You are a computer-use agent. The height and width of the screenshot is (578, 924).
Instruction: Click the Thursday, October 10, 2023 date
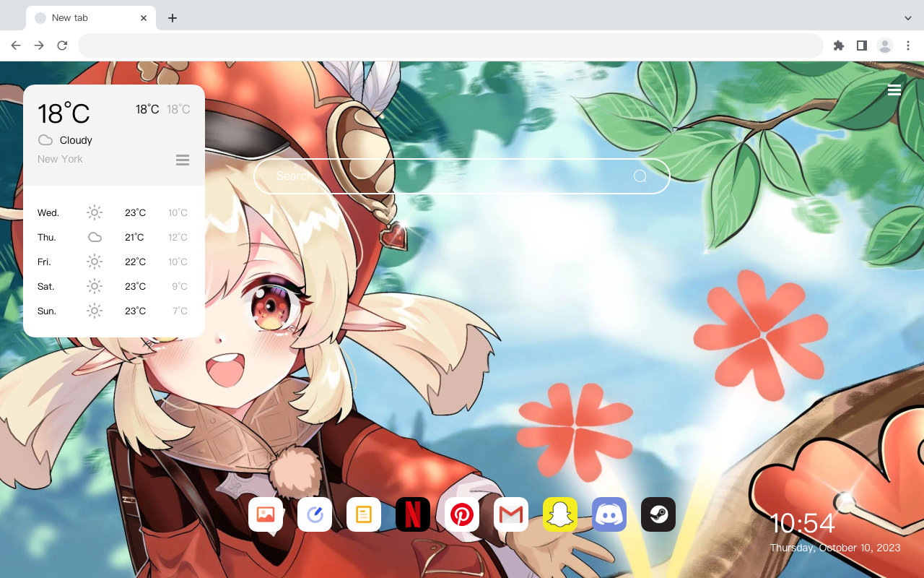tap(835, 548)
